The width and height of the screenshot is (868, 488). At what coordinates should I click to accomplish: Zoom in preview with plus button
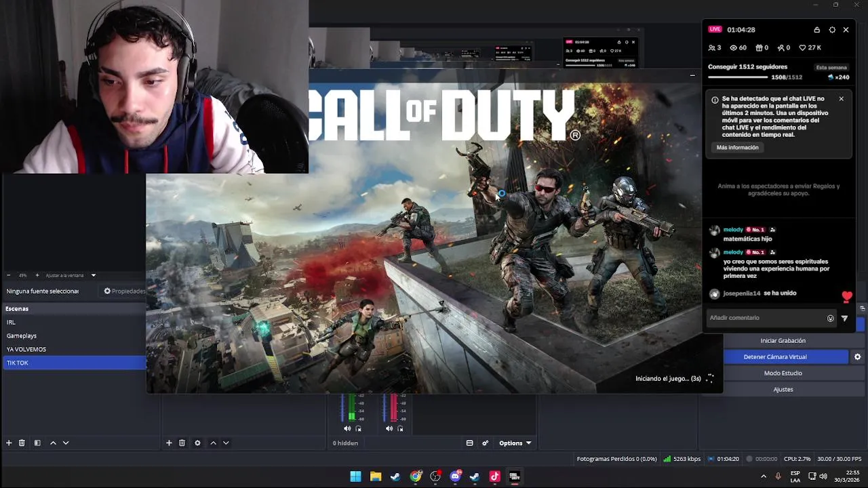click(37, 275)
